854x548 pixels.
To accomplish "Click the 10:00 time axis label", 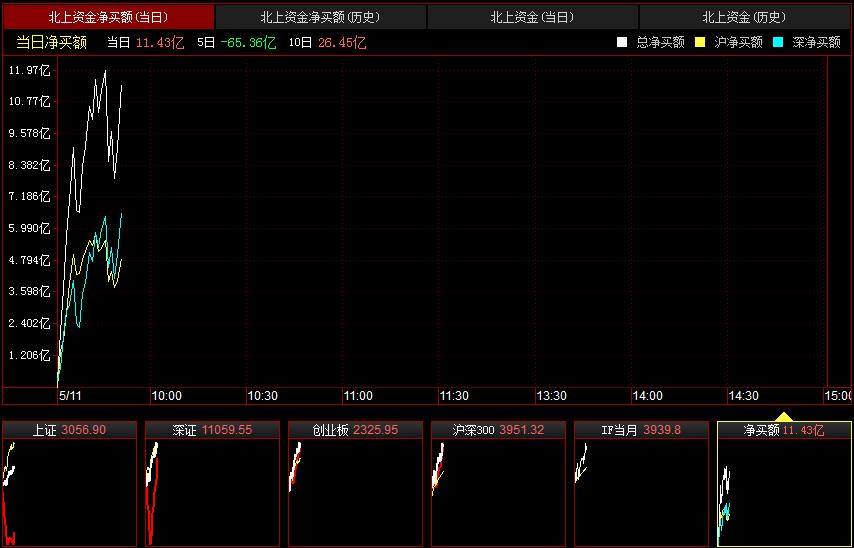I will coord(166,396).
